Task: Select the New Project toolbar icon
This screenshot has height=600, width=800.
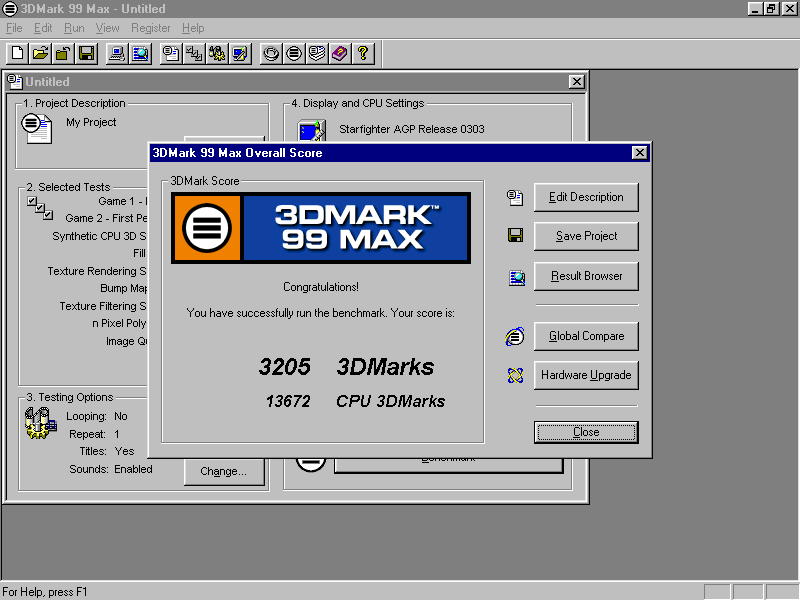Action: [x=16, y=53]
